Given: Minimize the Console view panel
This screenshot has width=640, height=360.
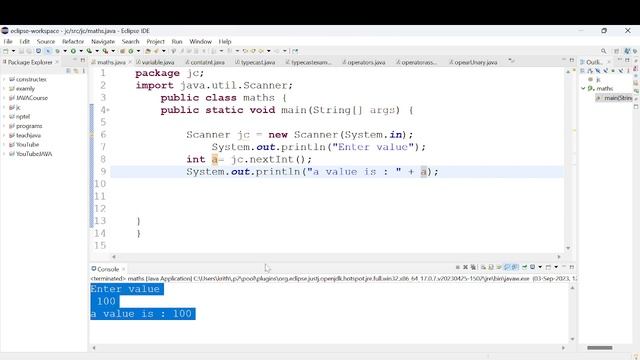Looking at the screenshot, I should [564, 267].
